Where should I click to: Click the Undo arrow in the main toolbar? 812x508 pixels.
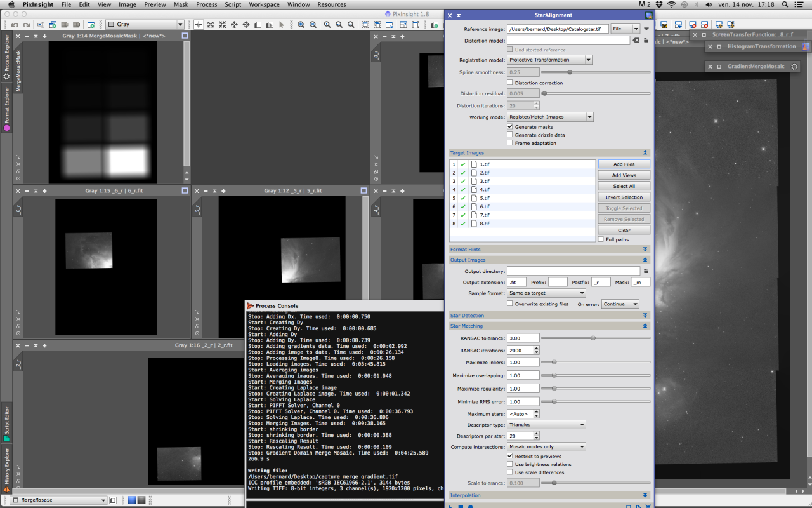coord(15,25)
